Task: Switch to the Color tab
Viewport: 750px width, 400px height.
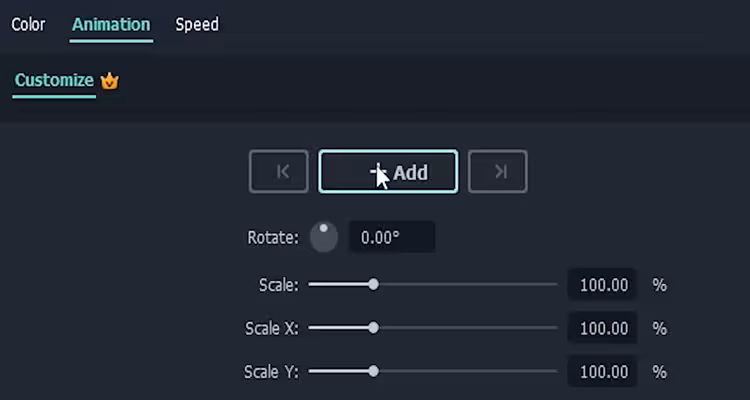Action: [x=28, y=24]
